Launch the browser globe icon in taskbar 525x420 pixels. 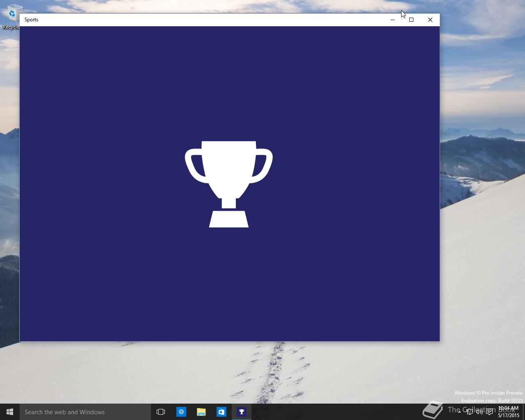[181, 412]
